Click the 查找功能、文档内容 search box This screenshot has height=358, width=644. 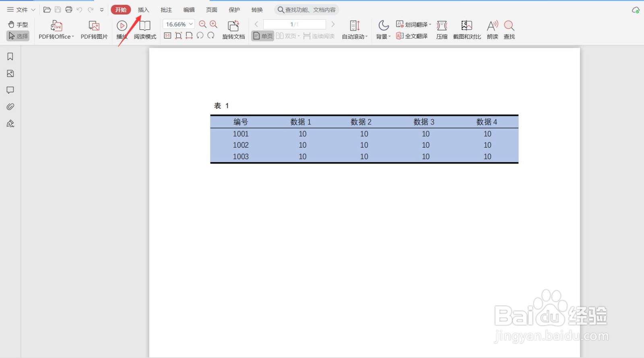pyautogui.click(x=307, y=10)
